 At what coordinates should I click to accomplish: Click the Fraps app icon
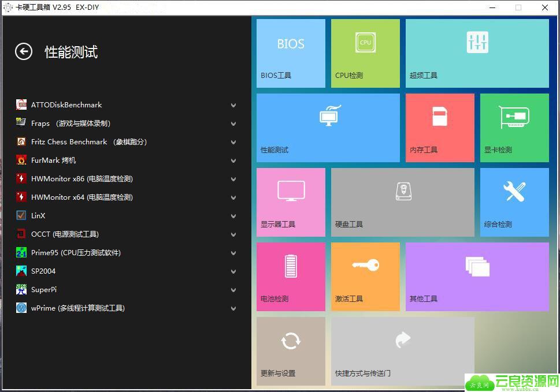coord(21,123)
